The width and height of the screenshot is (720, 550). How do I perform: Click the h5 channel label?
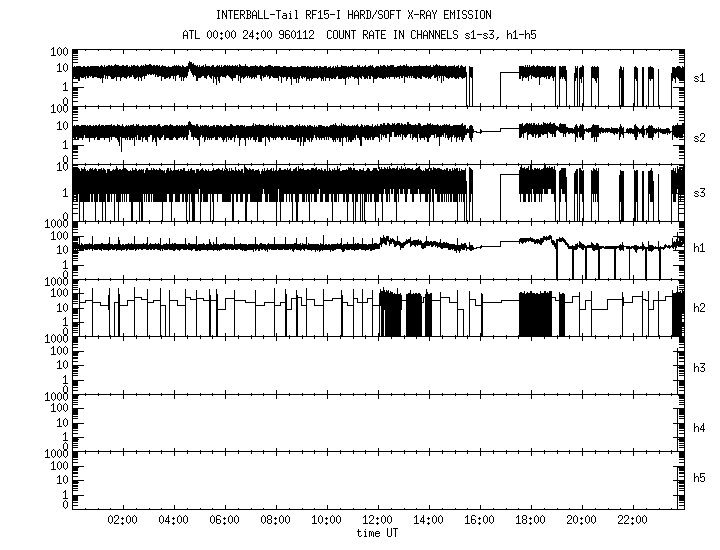pyautogui.click(x=700, y=478)
